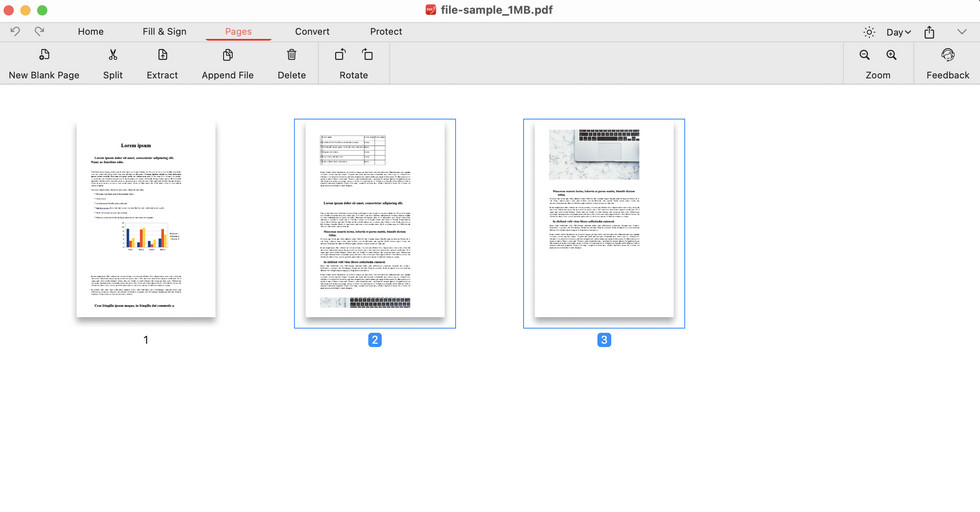Click the share icon in title bar
Viewport: 980px width, 512px height.
pyautogui.click(x=929, y=32)
